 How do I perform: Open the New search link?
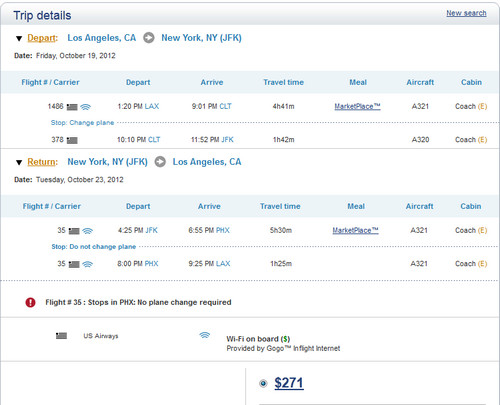(x=466, y=13)
